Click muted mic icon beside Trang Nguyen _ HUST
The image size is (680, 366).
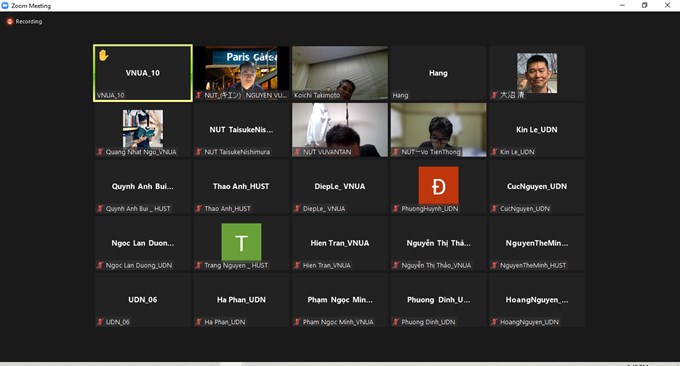point(199,265)
